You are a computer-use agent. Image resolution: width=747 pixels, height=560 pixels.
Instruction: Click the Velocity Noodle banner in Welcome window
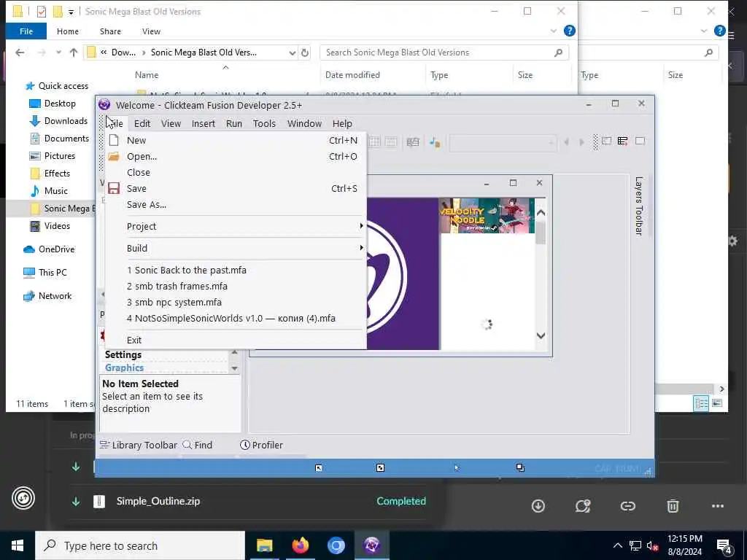[x=487, y=216]
